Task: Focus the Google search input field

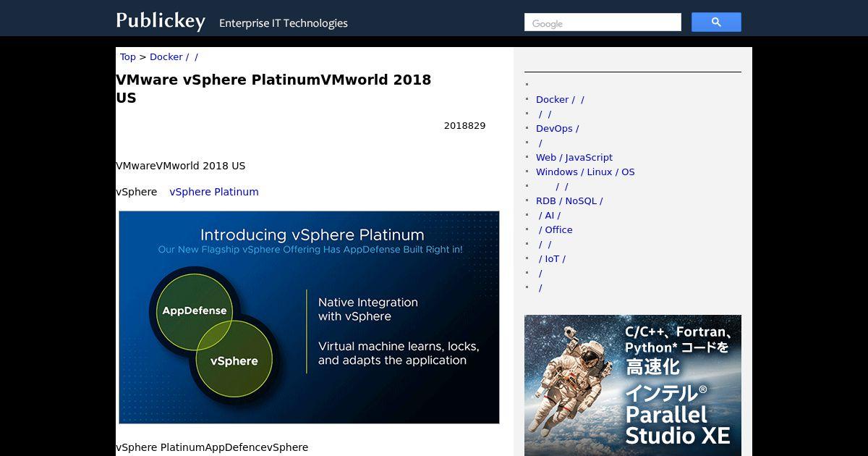Action: point(602,23)
